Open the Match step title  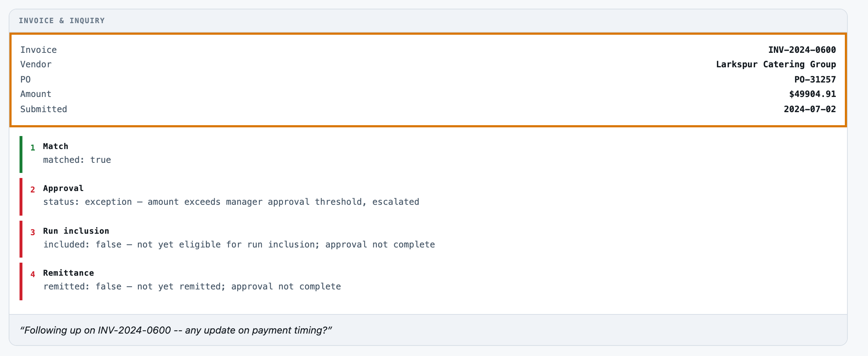coord(56,146)
